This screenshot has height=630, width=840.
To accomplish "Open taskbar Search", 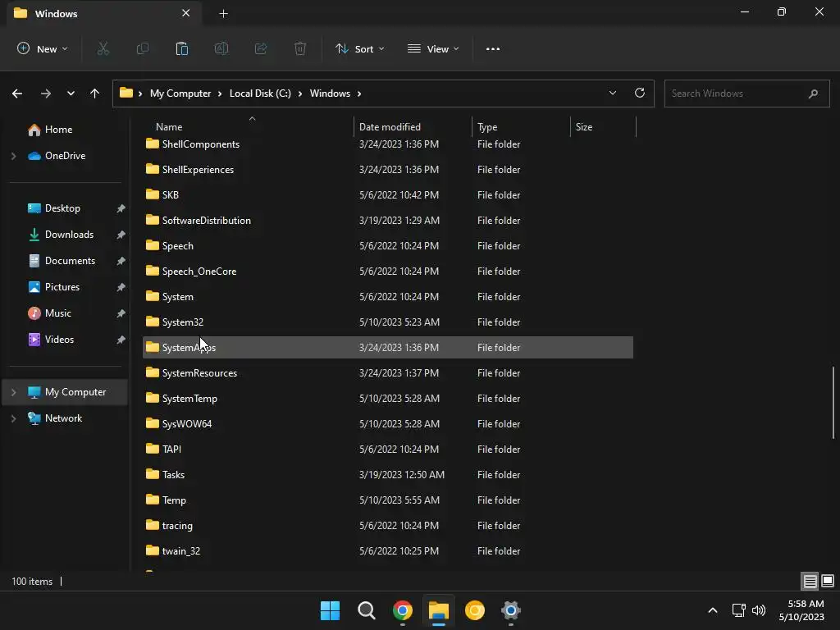I will coord(367,610).
